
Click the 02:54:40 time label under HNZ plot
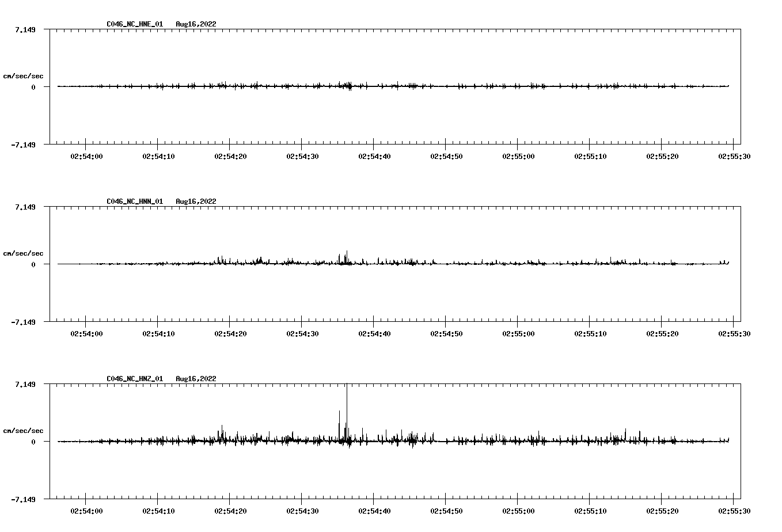[375, 511]
